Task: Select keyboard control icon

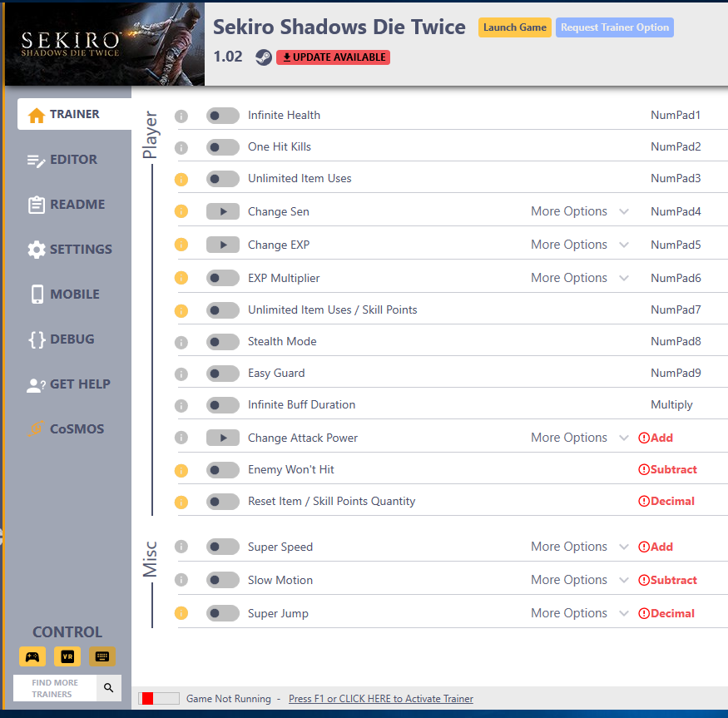Action: pos(102,656)
